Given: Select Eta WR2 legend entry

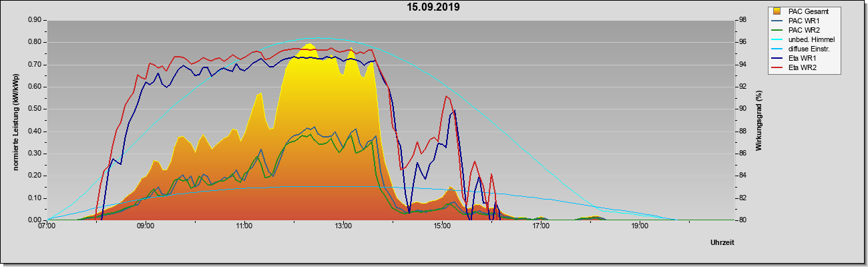Looking at the screenshot, I should tap(803, 68).
